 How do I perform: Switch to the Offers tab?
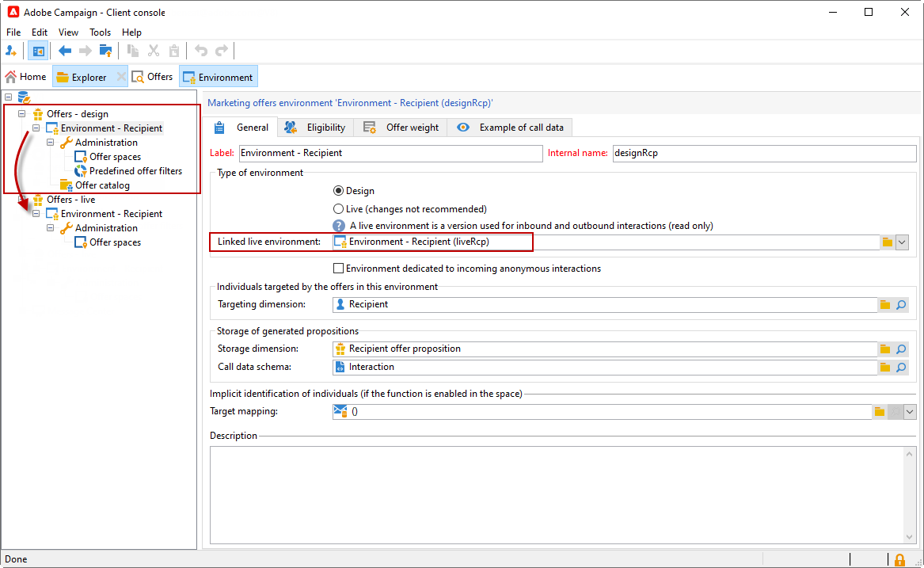coord(153,77)
